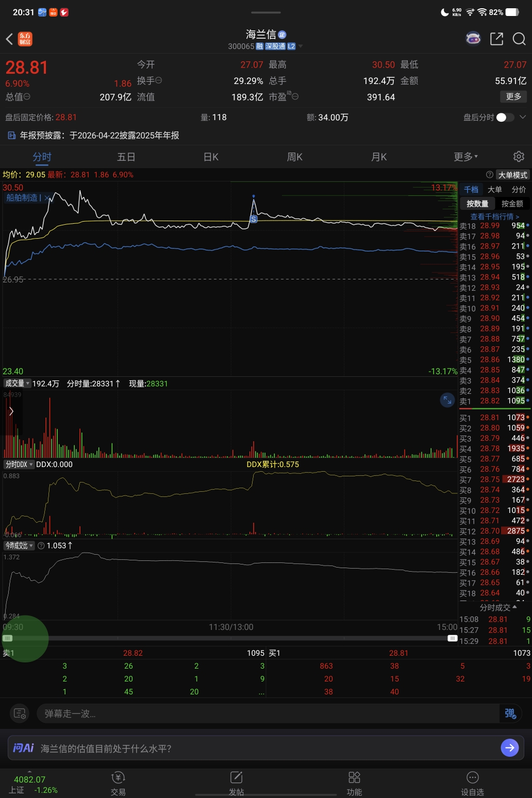Image resolution: width=532 pixels, height=798 pixels.
Task: Select 千档 order book tab
Action: coord(471,190)
